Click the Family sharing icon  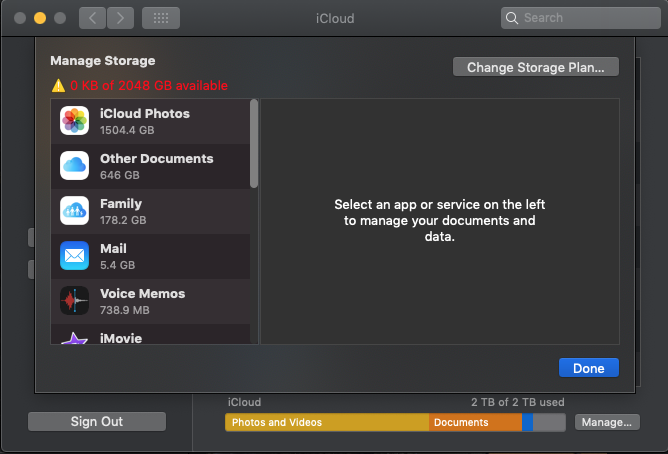pyautogui.click(x=75, y=210)
